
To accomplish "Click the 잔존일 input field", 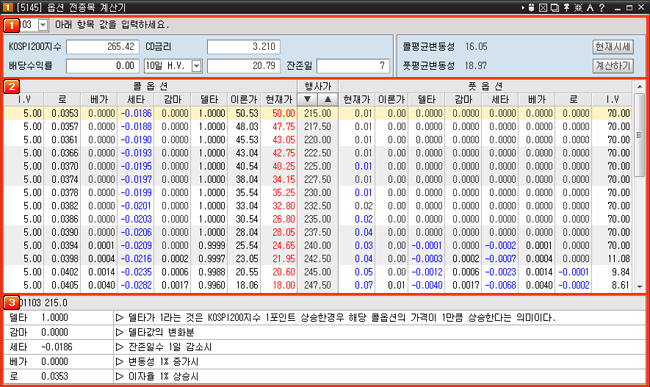I will click(353, 66).
